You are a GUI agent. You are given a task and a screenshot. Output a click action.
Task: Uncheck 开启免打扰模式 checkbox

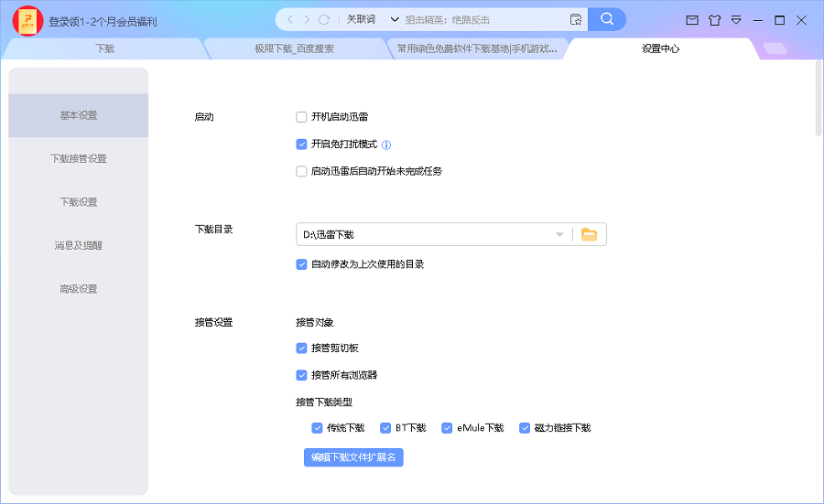click(301, 144)
